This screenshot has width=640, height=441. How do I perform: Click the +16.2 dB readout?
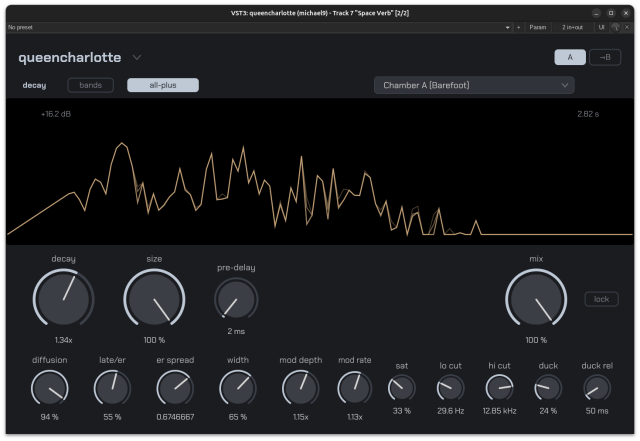[56, 114]
